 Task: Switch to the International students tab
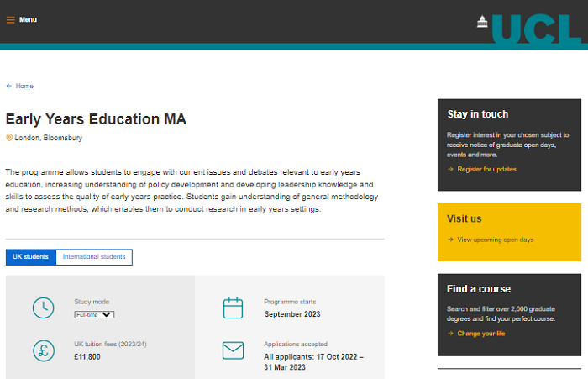pos(94,256)
